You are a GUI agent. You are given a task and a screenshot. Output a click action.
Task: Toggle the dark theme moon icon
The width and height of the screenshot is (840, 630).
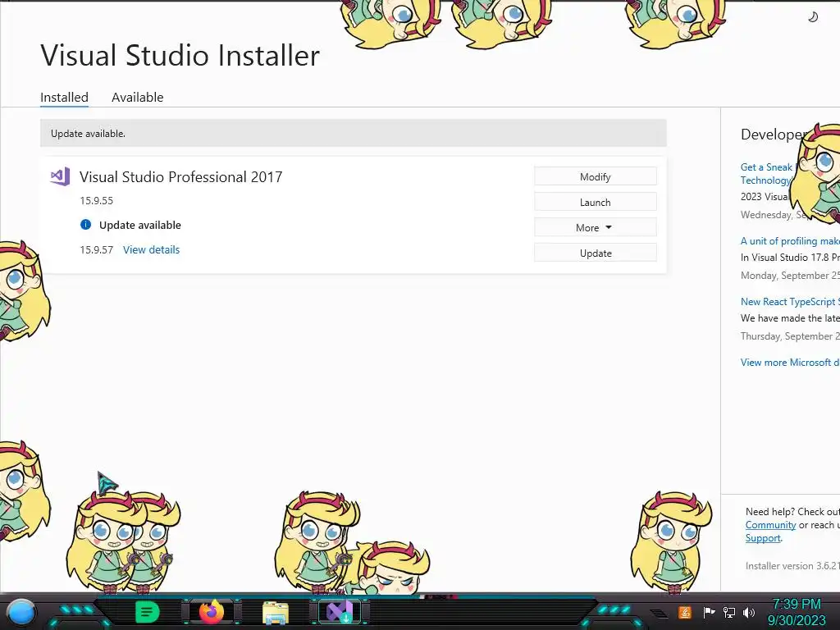tap(813, 17)
